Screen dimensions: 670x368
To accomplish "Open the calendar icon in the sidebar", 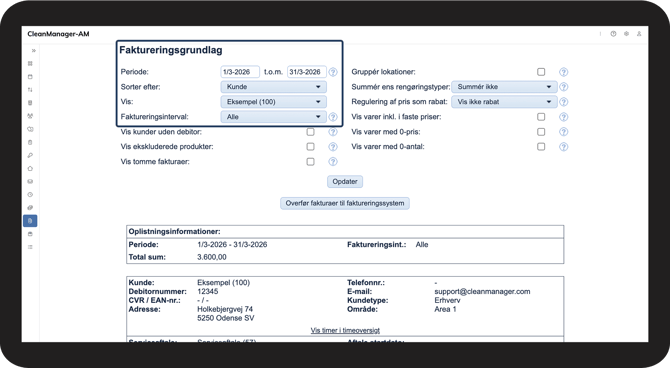I will click(x=30, y=77).
